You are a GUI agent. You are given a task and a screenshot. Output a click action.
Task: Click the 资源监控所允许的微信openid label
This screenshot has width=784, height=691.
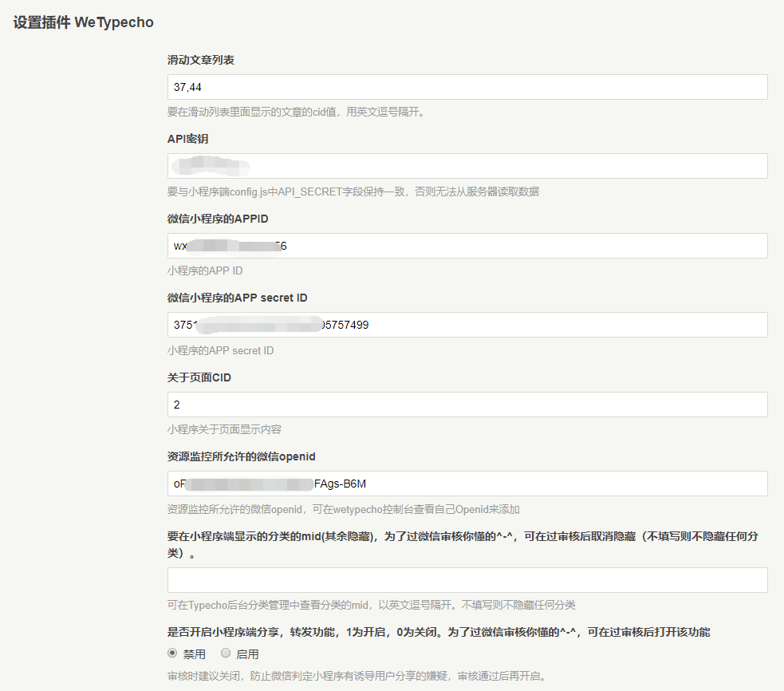pyautogui.click(x=242, y=456)
